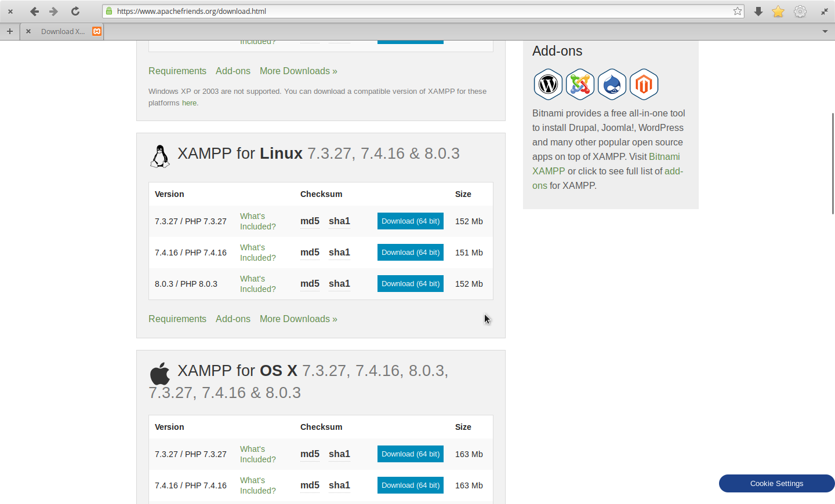Bookmark the page with the address bar star outline

click(x=738, y=11)
